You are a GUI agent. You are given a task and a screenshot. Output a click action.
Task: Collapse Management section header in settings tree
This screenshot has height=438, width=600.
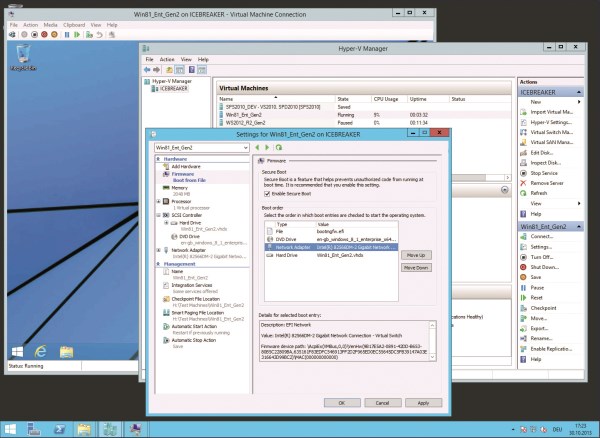[158, 264]
